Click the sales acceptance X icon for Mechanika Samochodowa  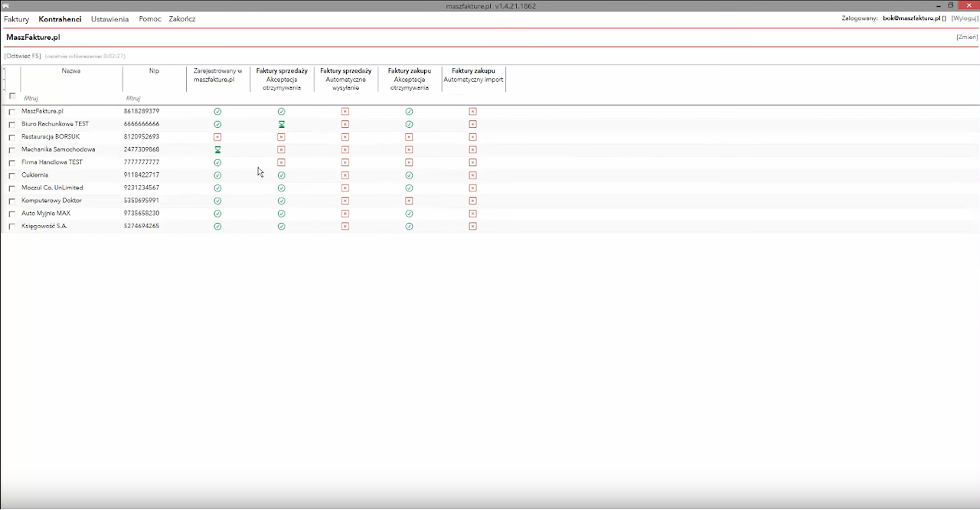(x=282, y=150)
